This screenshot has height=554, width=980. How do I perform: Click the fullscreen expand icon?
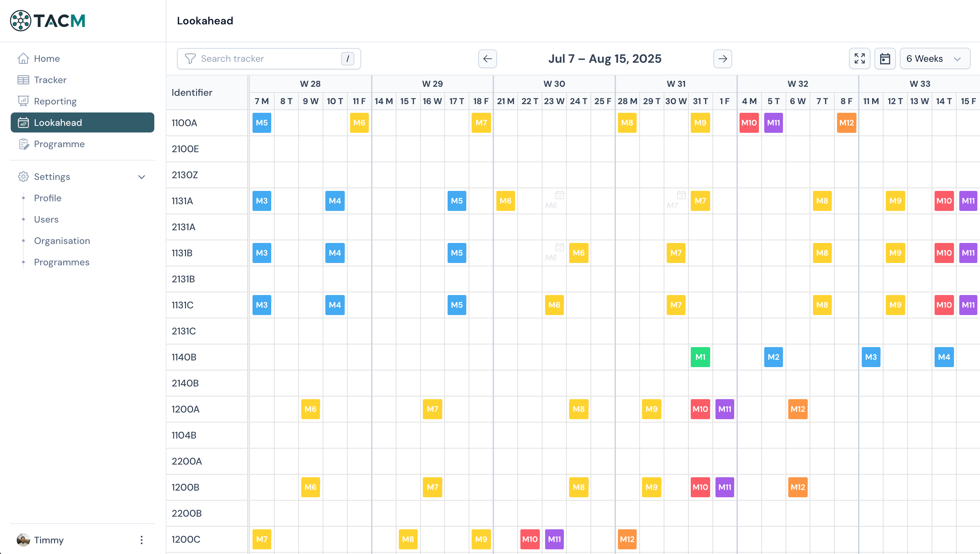coord(859,59)
